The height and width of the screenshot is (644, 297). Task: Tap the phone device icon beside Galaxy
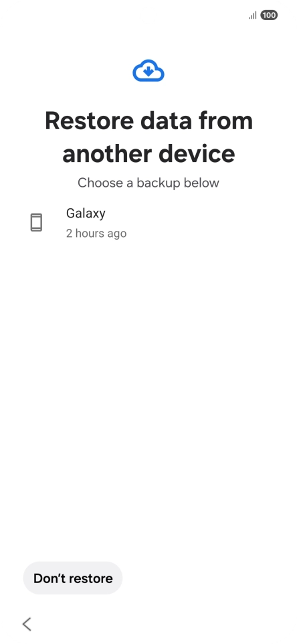(37, 223)
